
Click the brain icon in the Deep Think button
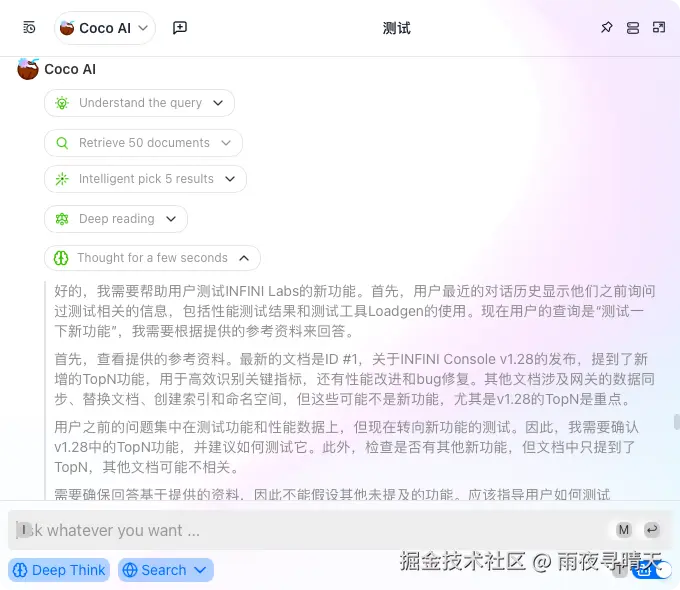[x=20, y=570]
